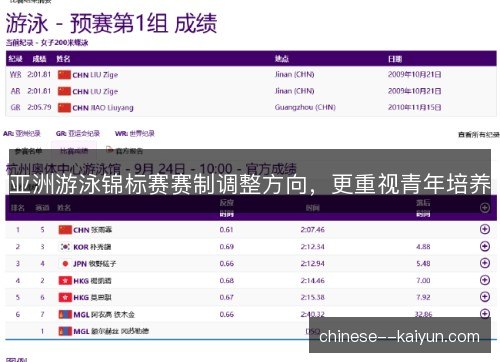Open the 官方报告 tab
500x362 pixels.
pos(129,151)
